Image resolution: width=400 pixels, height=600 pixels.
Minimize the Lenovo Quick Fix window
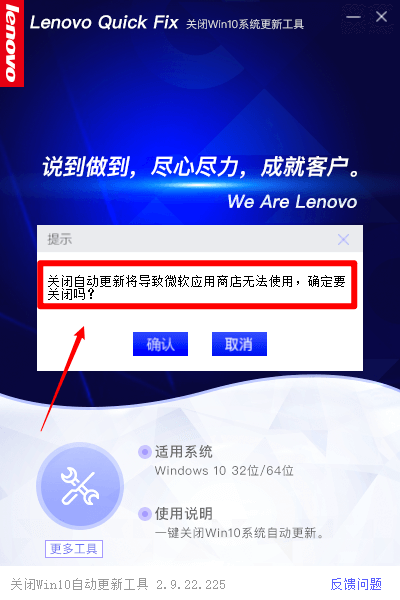click(x=353, y=17)
